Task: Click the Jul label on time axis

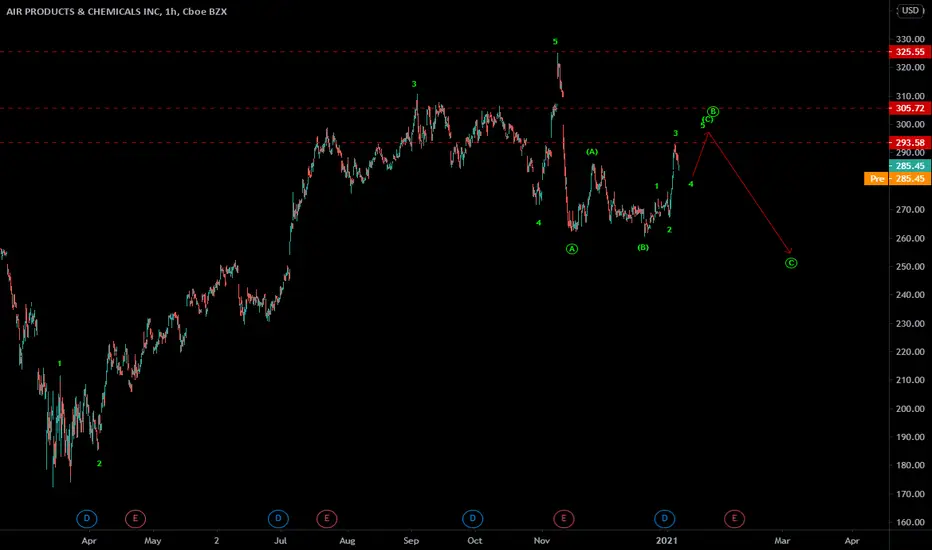Action: [280, 540]
